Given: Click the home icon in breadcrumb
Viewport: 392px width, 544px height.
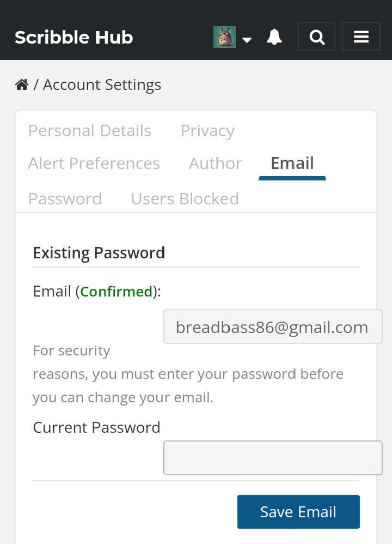Looking at the screenshot, I should (22, 85).
